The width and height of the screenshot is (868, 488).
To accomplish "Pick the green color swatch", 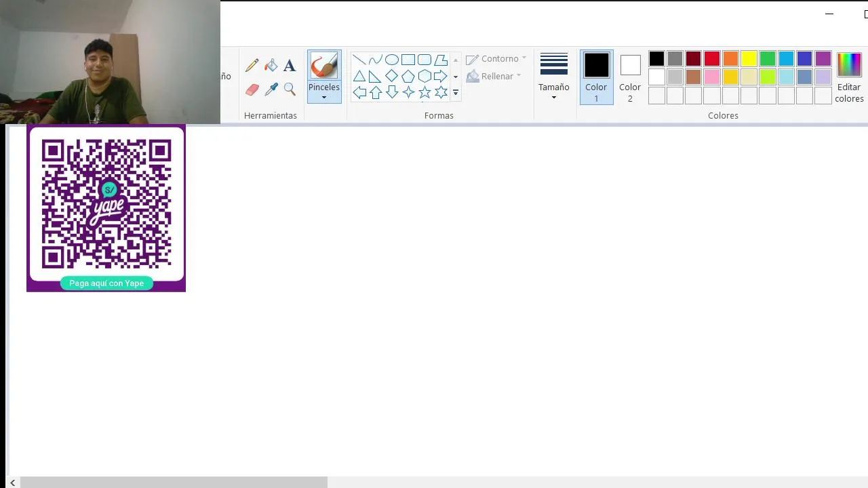I will pos(768,59).
